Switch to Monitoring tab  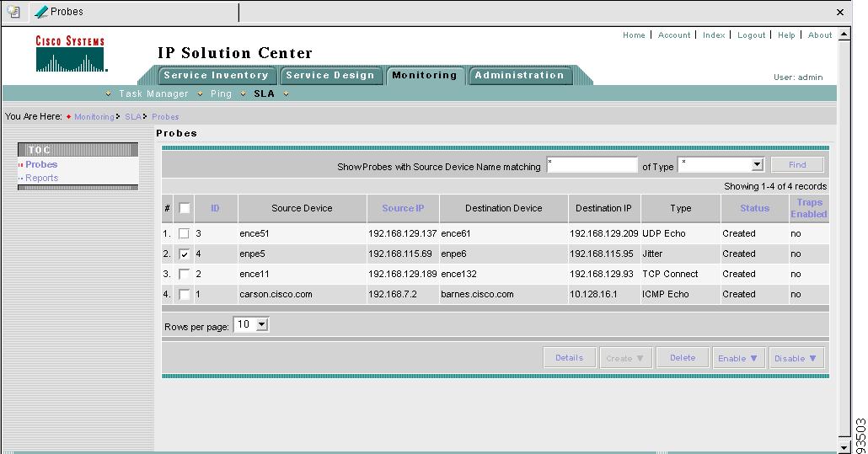point(425,75)
